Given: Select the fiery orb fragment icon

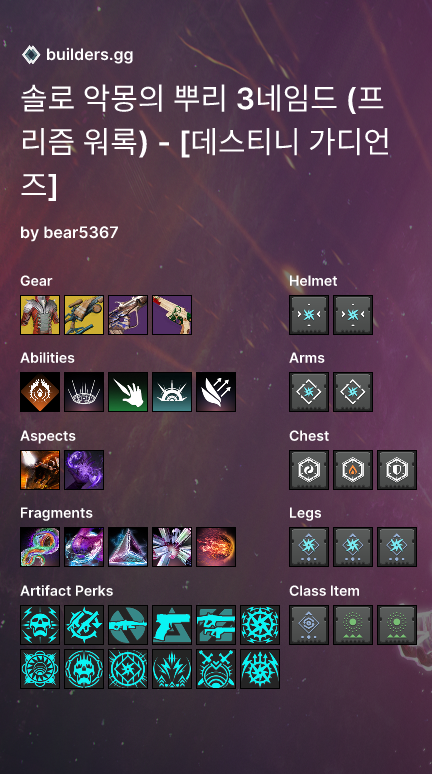Looking at the screenshot, I should pos(216,547).
